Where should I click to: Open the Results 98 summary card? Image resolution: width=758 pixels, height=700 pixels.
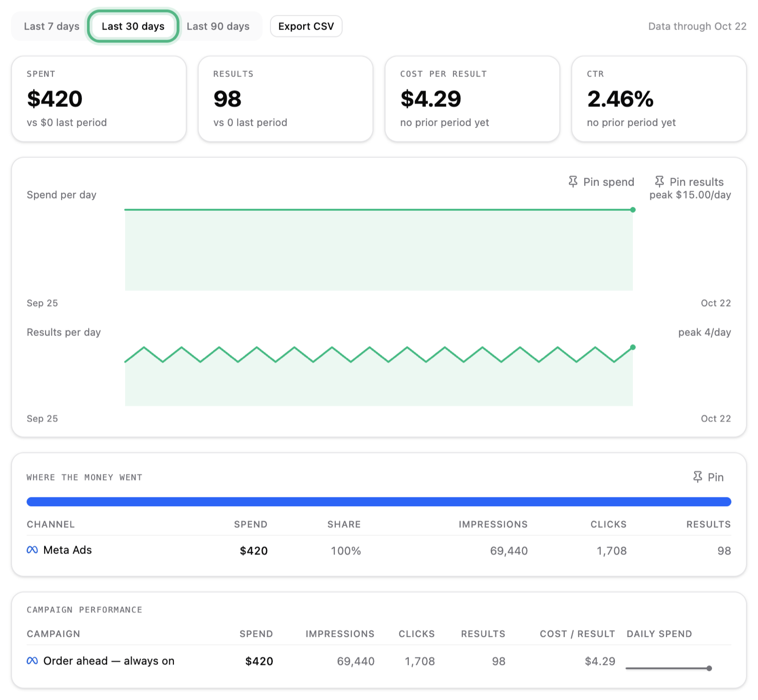click(286, 99)
